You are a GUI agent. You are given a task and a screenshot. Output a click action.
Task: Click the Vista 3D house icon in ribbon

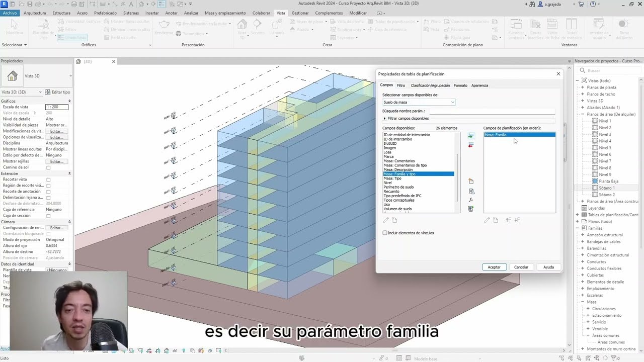[242, 24]
